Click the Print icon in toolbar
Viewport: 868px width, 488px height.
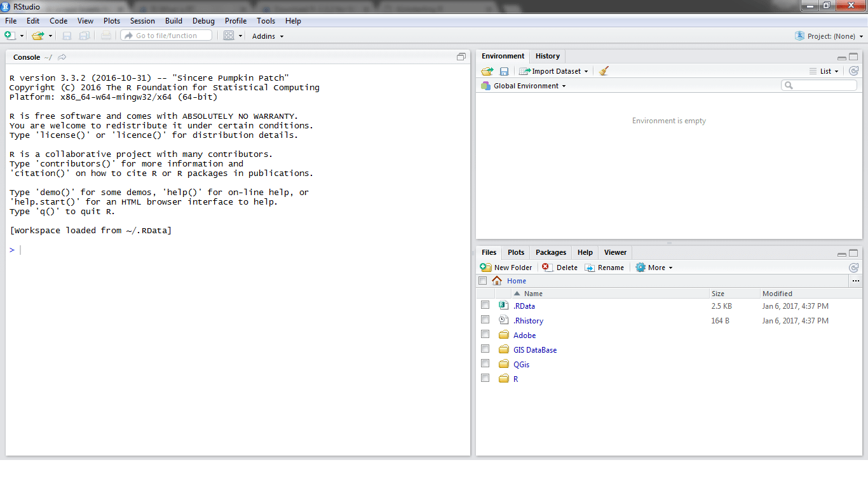(x=105, y=36)
